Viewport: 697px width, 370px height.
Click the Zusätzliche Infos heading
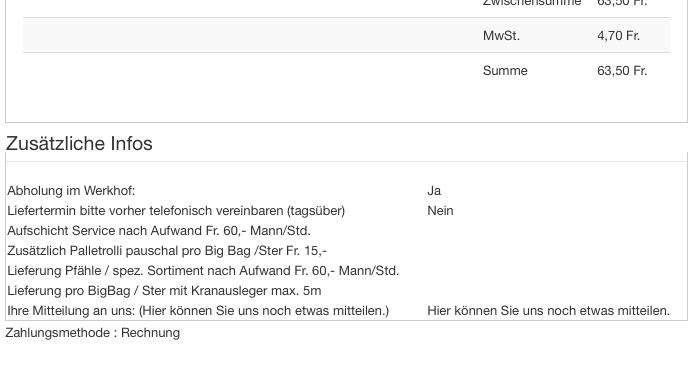[79, 144]
